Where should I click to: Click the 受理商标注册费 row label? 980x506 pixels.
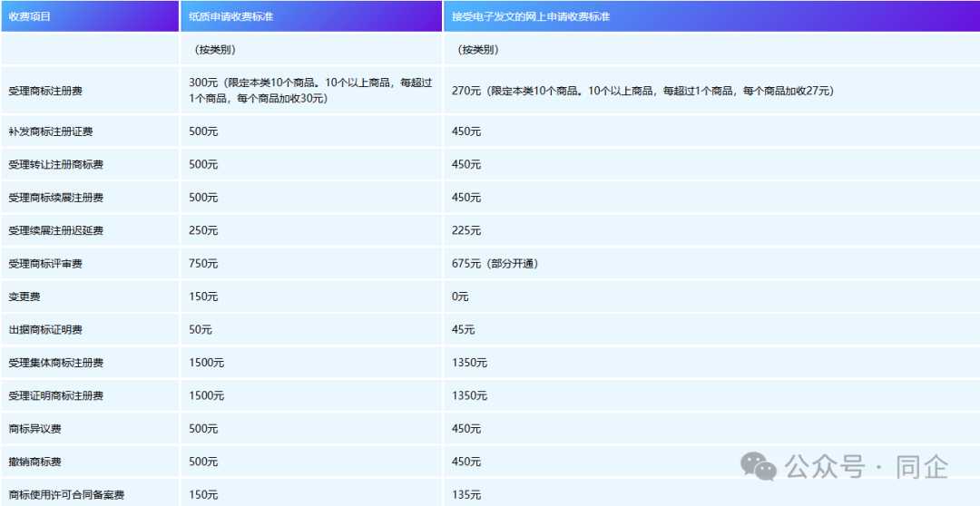tap(45, 92)
